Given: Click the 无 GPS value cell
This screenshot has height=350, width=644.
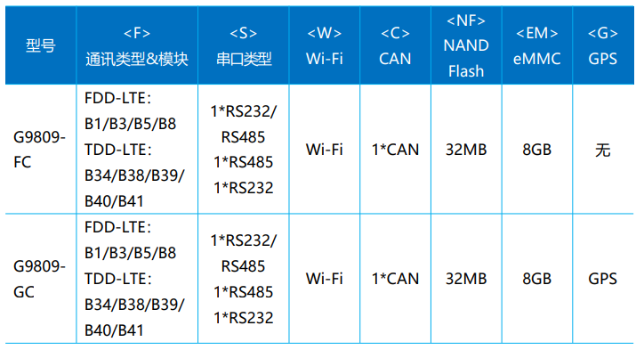Looking at the screenshot, I should coord(603,150).
